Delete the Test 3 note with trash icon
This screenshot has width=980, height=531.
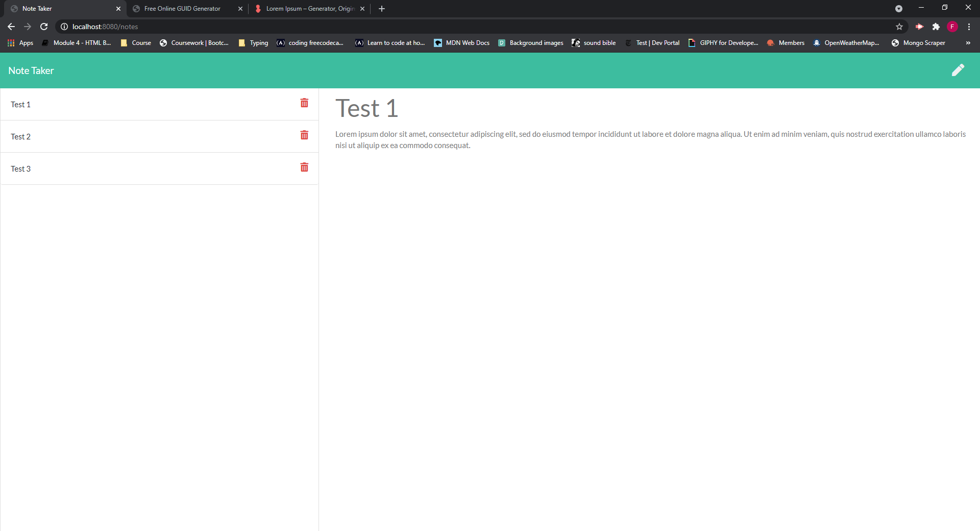304,167
